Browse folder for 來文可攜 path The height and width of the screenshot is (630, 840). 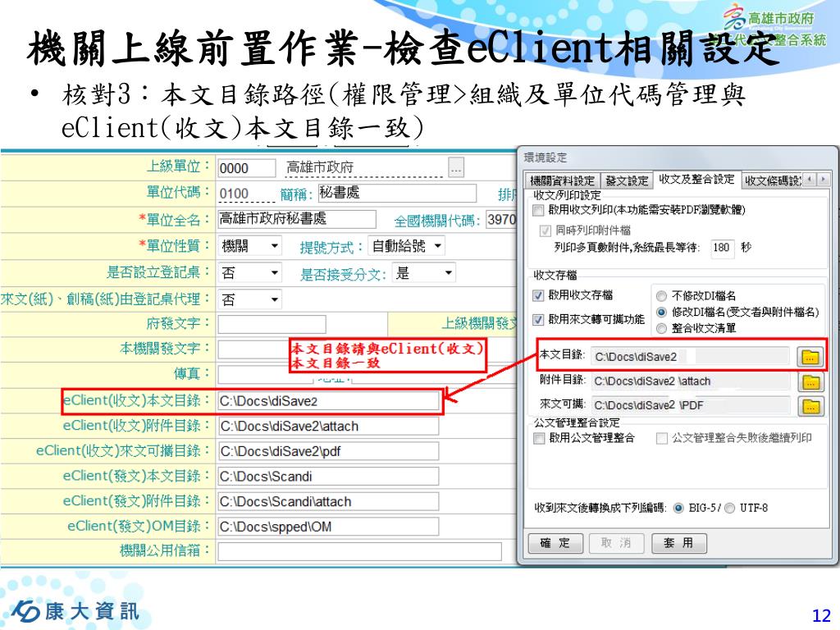[810, 407]
